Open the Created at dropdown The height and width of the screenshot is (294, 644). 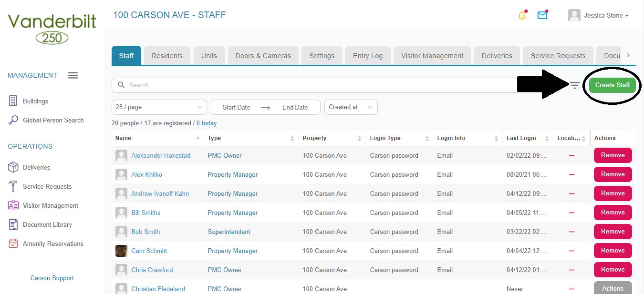click(x=351, y=107)
